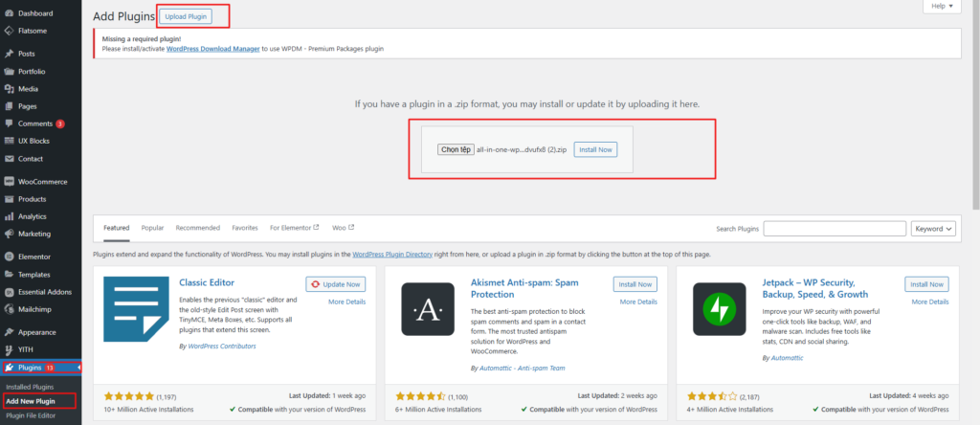Click the Templates folder icon
Viewport: 980px width, 425px height.
(9, 275)
